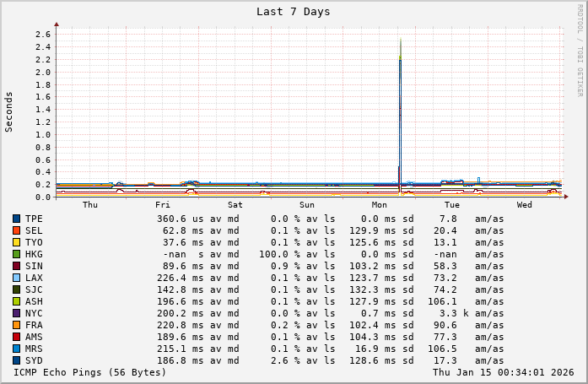The width and height of the screenshot is (588, 384).
Task: Click the "Last 7 Days" graph title
Action: pyautogui.click(x=294, y=12)
